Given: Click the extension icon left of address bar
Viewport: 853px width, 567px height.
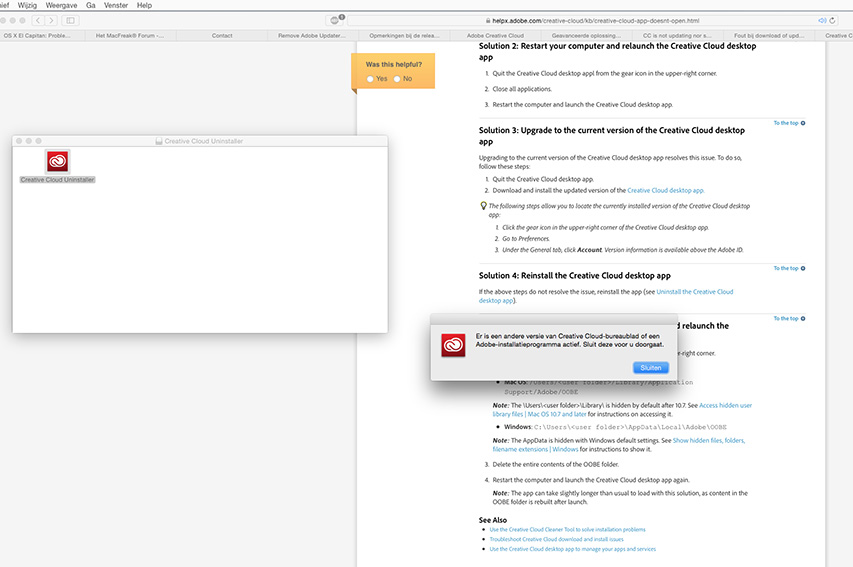Looking at the screenshot, I should tap(335, 21).
